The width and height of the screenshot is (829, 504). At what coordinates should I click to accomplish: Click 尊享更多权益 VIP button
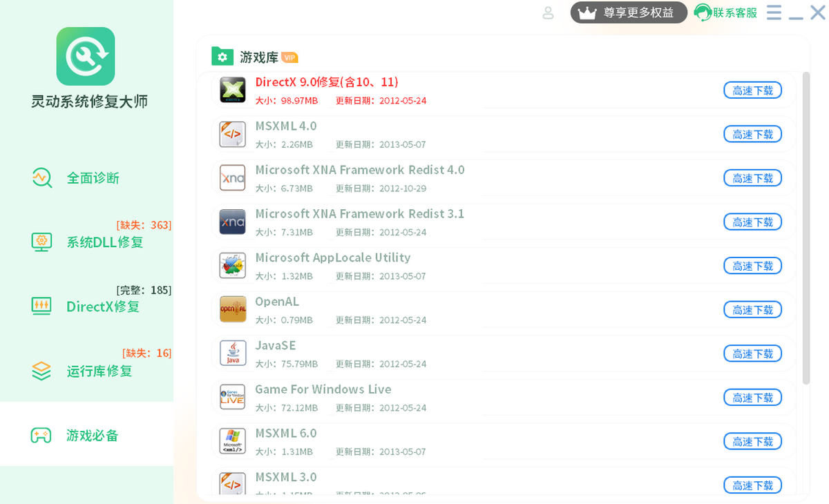pos(629,12)
